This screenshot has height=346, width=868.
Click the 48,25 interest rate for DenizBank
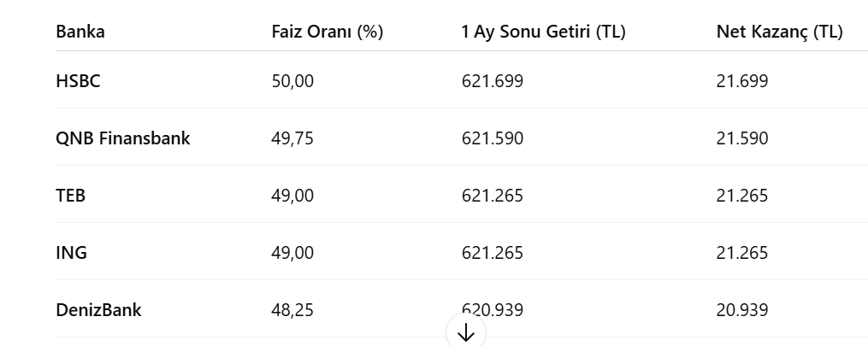[292, 310]
